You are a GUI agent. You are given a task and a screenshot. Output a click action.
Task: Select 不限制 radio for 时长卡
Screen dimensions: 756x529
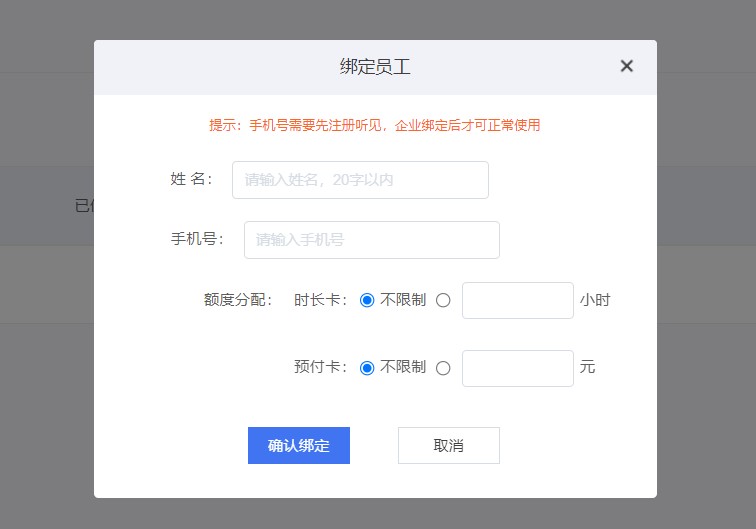[367, 300]
